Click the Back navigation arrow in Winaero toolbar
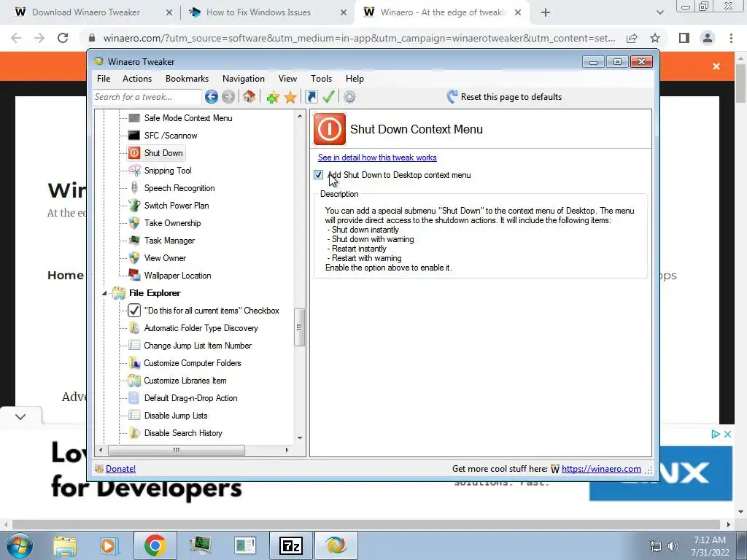This screenshot has width=747, height=560. tap(211, 97)
